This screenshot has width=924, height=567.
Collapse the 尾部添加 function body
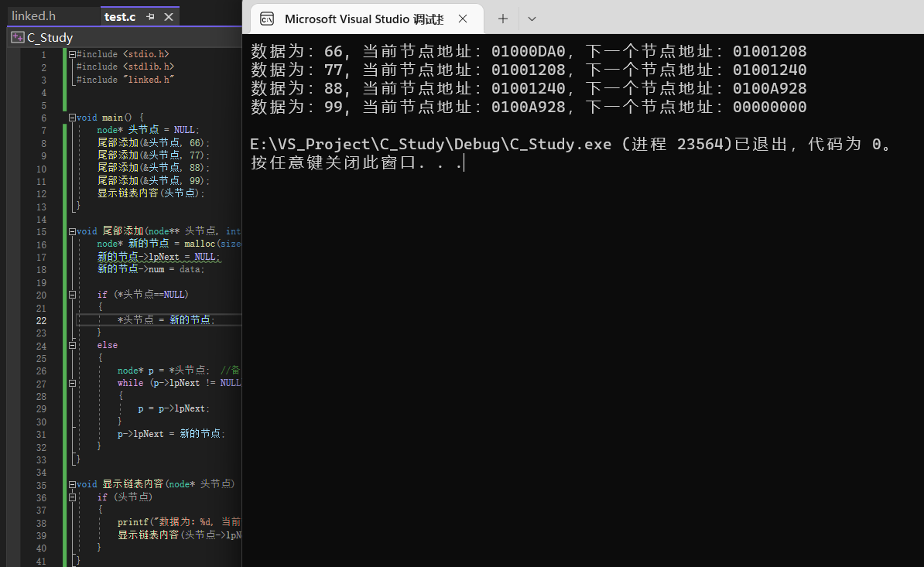72,231
